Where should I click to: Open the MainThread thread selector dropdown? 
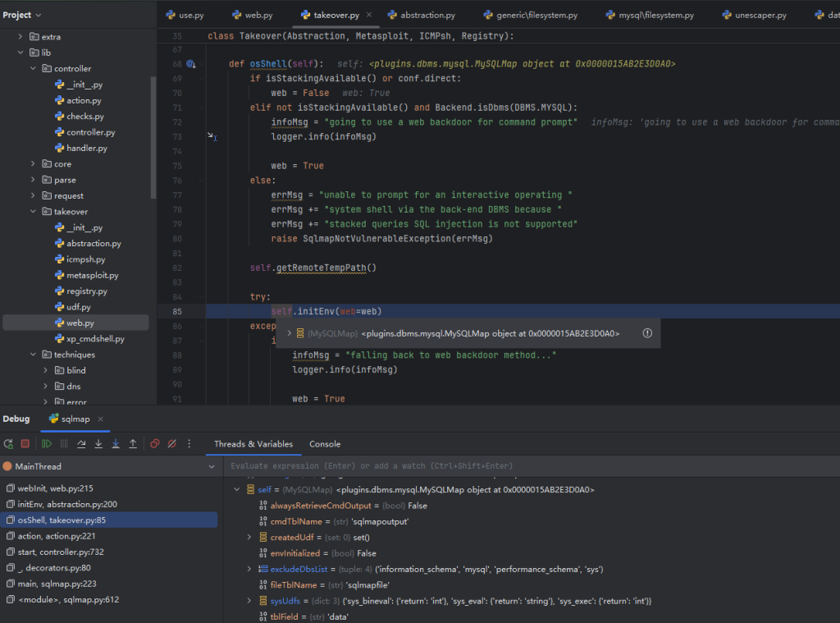(x=212, y=466)
